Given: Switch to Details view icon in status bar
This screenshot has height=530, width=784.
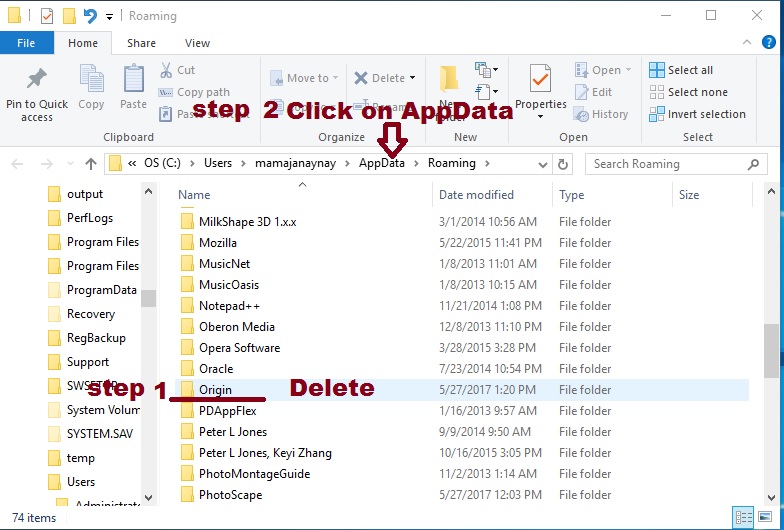Looking at the screenshot, I should (x=744, y=518).
